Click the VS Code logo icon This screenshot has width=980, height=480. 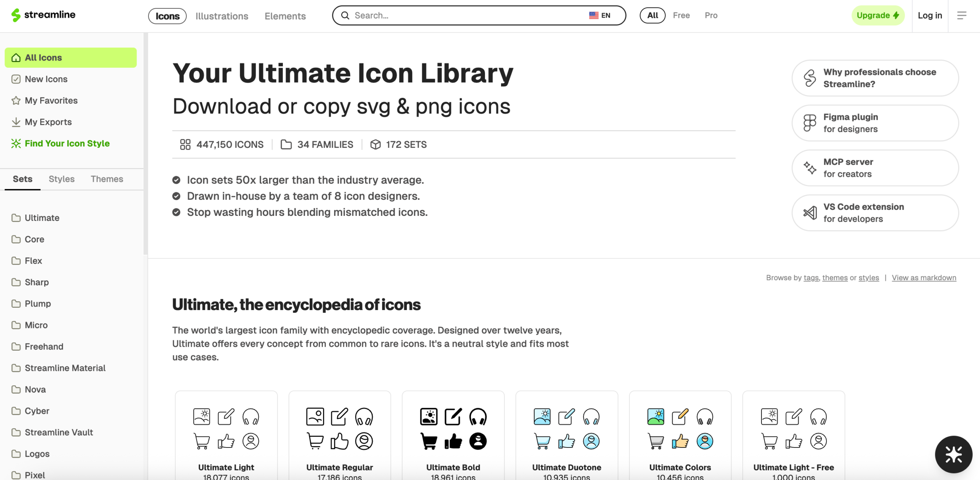810,212
